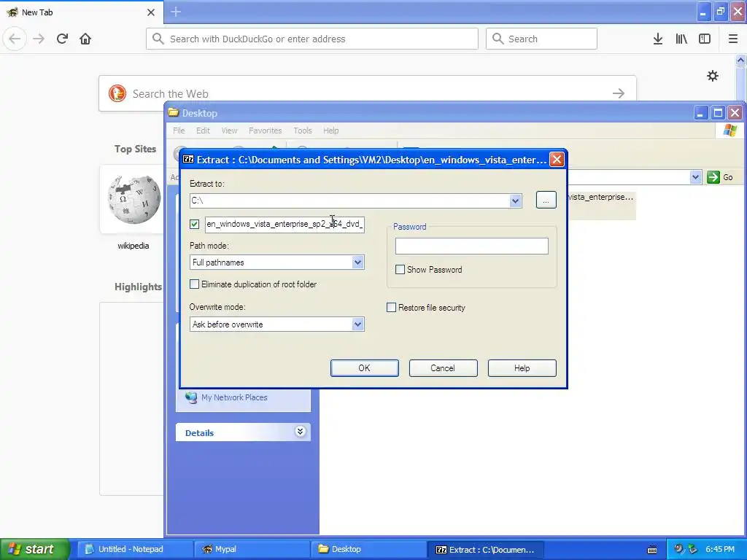Viewport: 747px width, 560px height.
Task: Open the Overwrite mode dropdown
Action: coord(357,324)
